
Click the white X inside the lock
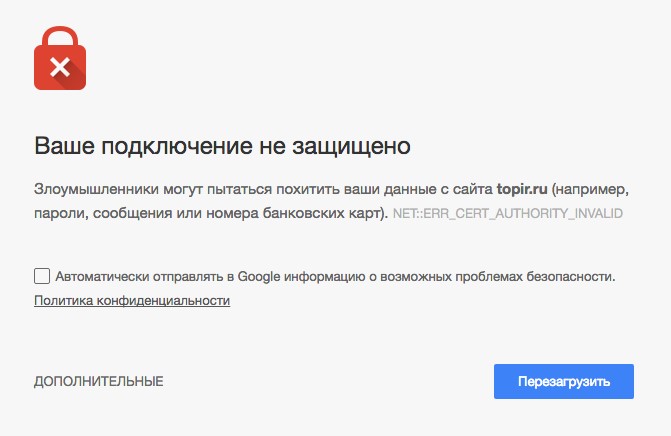tap(61, 68)
